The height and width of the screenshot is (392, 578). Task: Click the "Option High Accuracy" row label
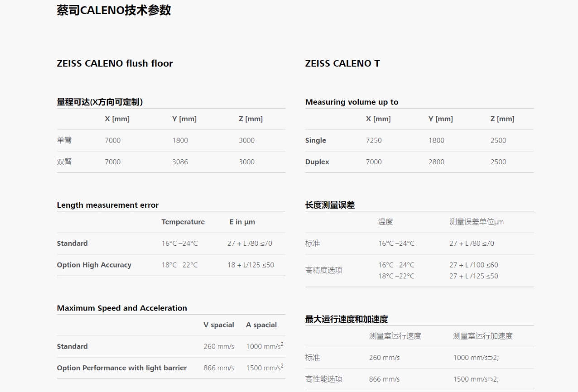[x=94, y=265]
